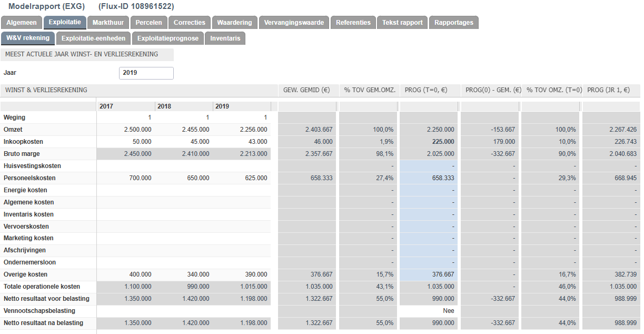This screenshot has height=334, width=644.
Task: Select the Tekst rapport tab
Action: [x=402, y=23]
